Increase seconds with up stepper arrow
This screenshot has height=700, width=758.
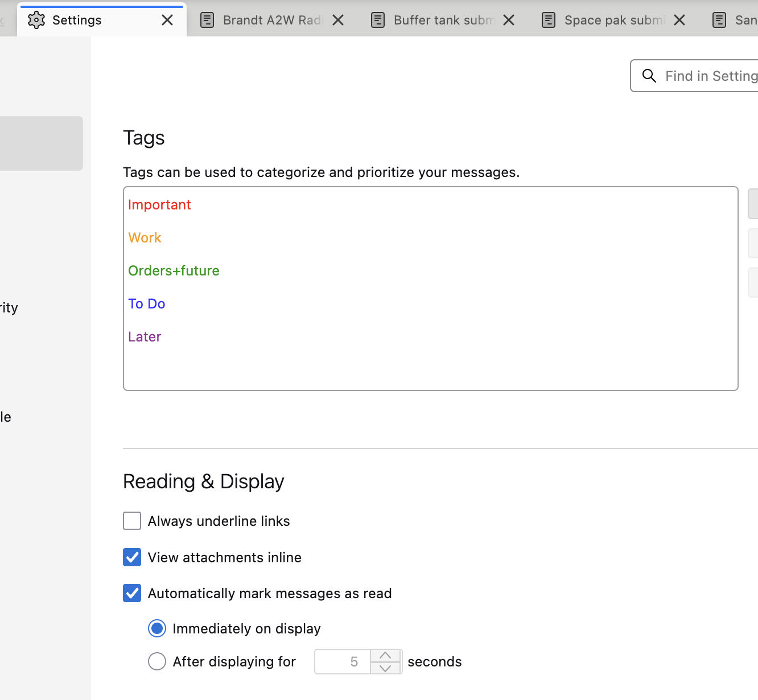[385, 656]
